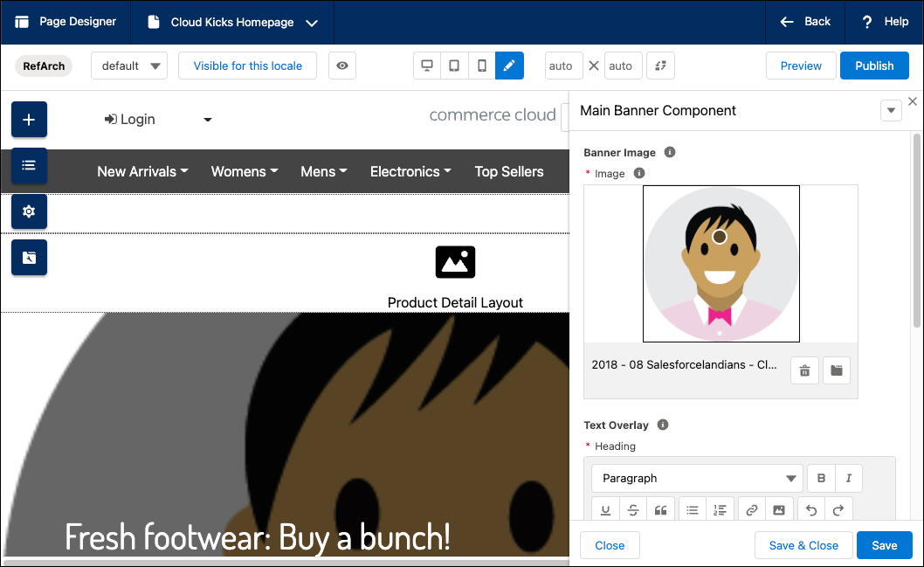Go Back using the arrow button
This screenshot has width=924, height=567.
[805, 22]
